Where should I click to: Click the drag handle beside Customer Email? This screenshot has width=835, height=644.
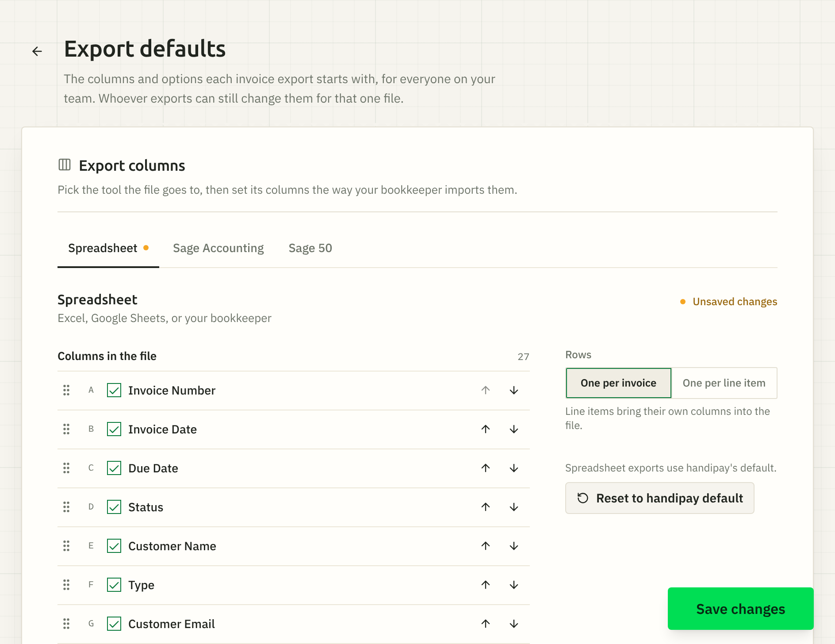point(66,624)
